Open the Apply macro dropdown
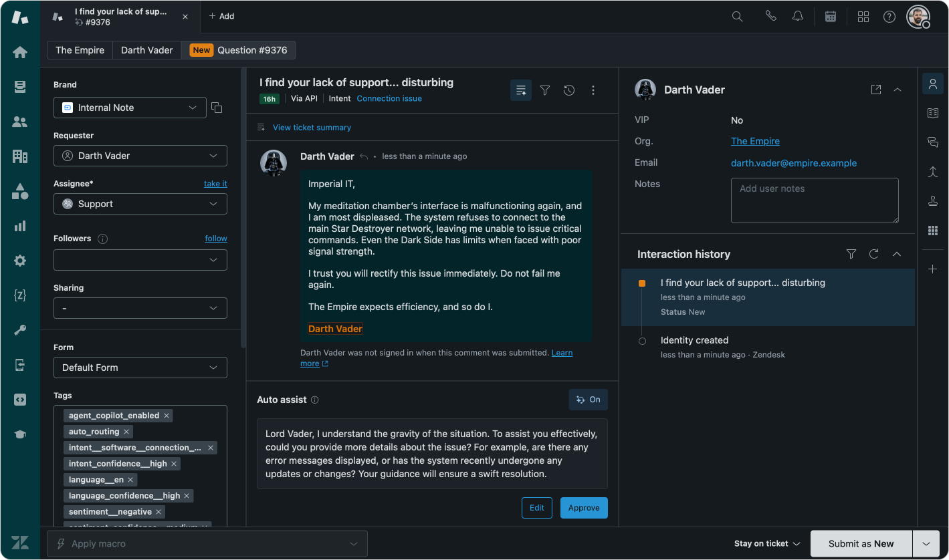949x560 pixels. point(207,544)
